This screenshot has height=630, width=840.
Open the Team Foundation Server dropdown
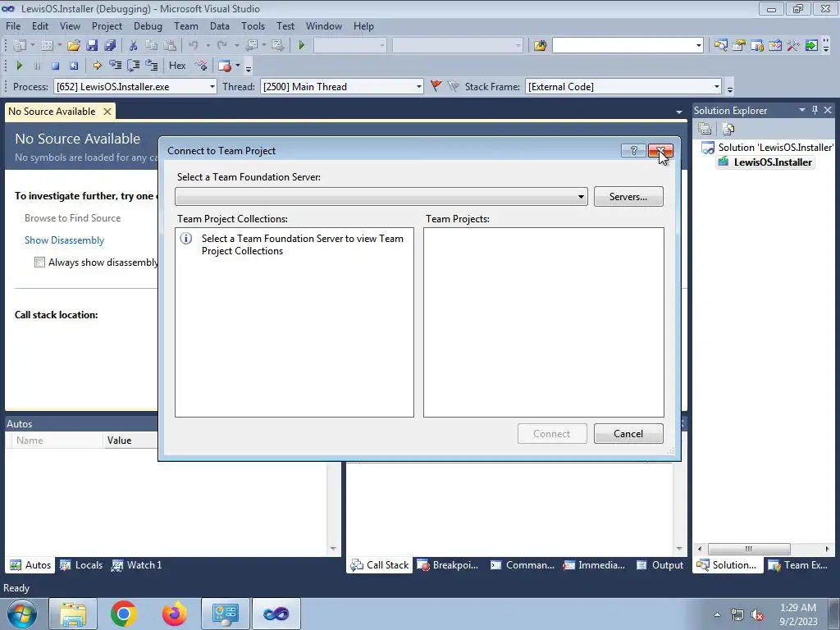[x=581, y=197]
